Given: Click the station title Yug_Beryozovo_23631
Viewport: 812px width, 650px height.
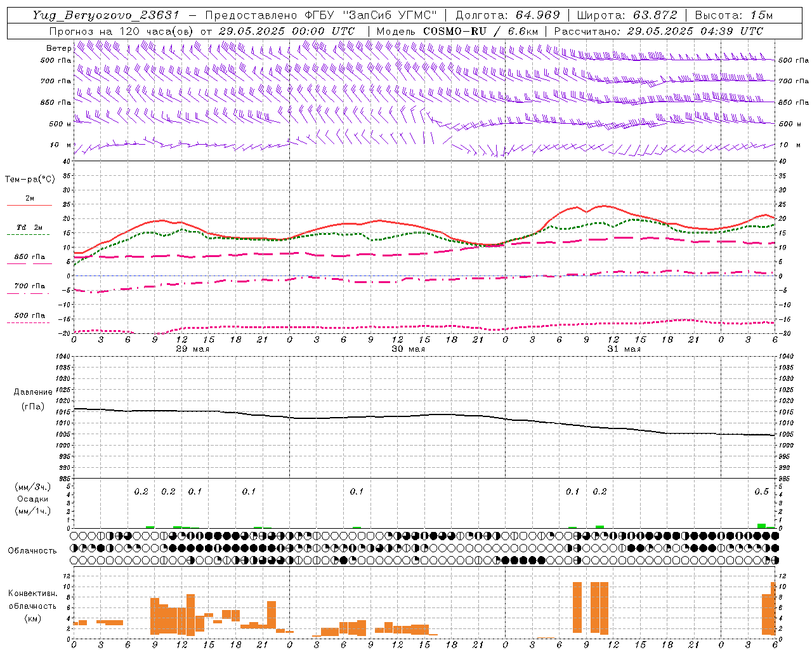Looking at the screenshot, I should coord(106,15).
